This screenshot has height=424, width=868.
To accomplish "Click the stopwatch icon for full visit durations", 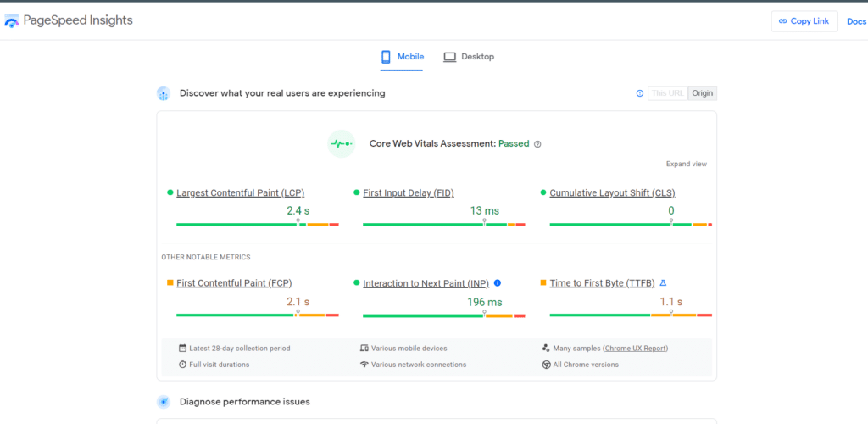I will (183, 365).
